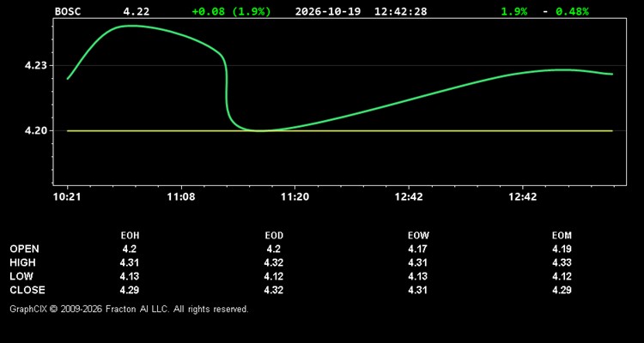Select the EOW column header
644x343 pixels.
click(x=418, y=236)
